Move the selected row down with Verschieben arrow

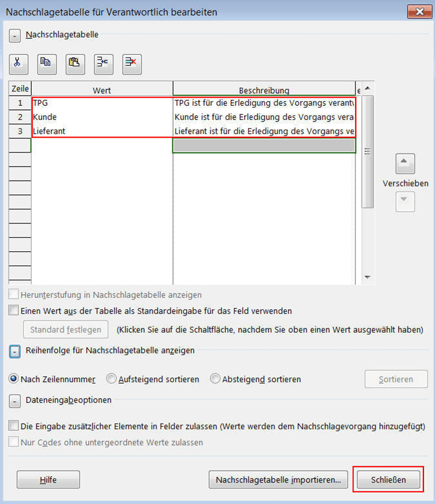pos(405,201)
